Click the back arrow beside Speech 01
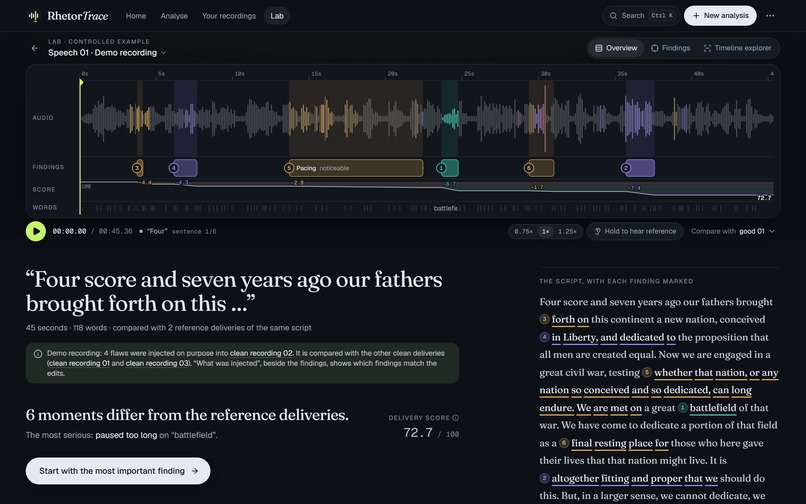806x504 pixels. coord(34,48)
